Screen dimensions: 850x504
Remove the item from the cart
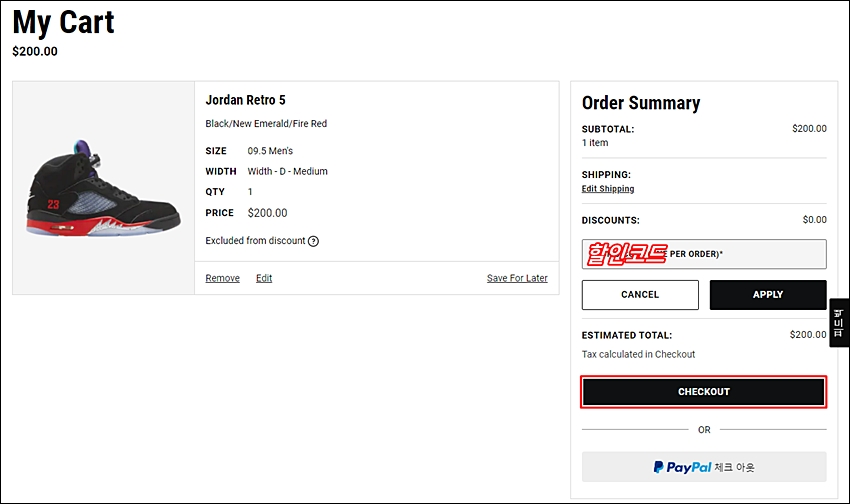[222, 278]
